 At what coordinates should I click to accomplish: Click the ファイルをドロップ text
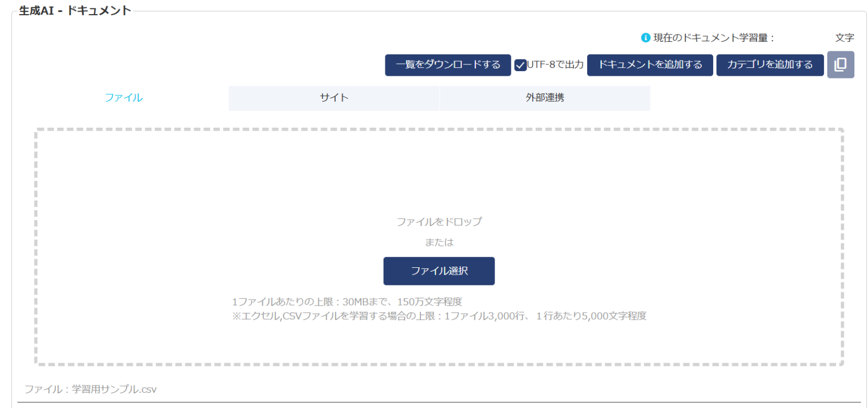coord(439,222)
